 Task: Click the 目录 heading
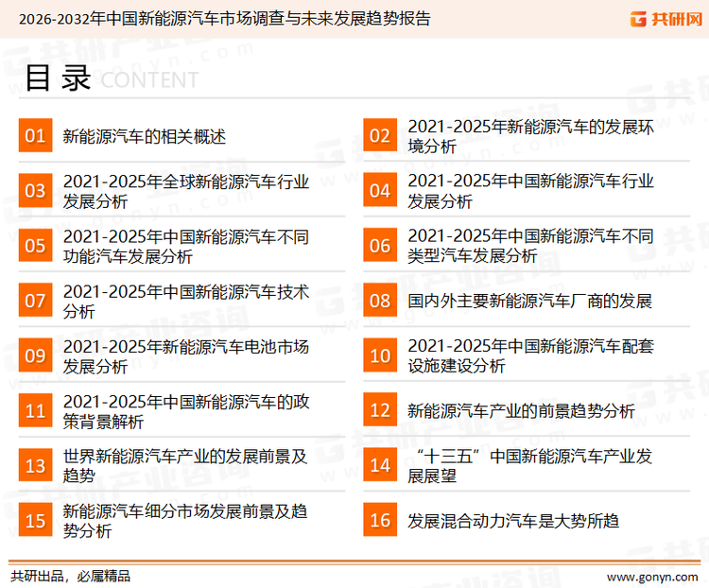58,78
